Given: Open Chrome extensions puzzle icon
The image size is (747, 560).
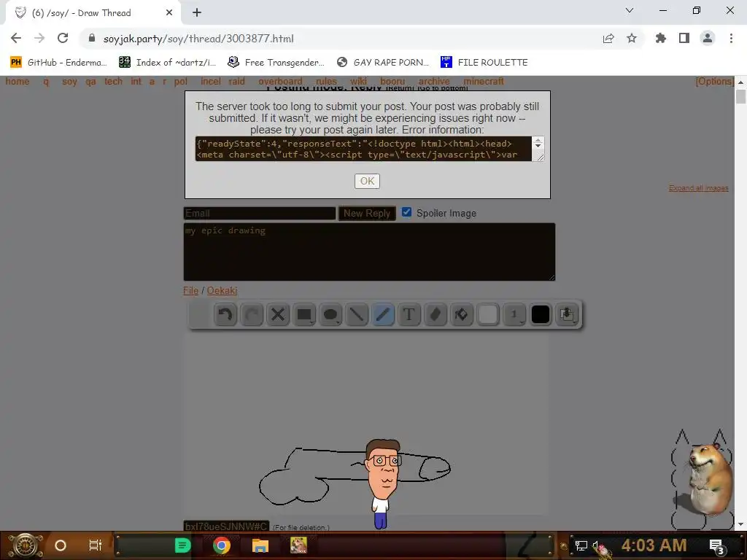Looking at the screenshot, I should [661, 38].
